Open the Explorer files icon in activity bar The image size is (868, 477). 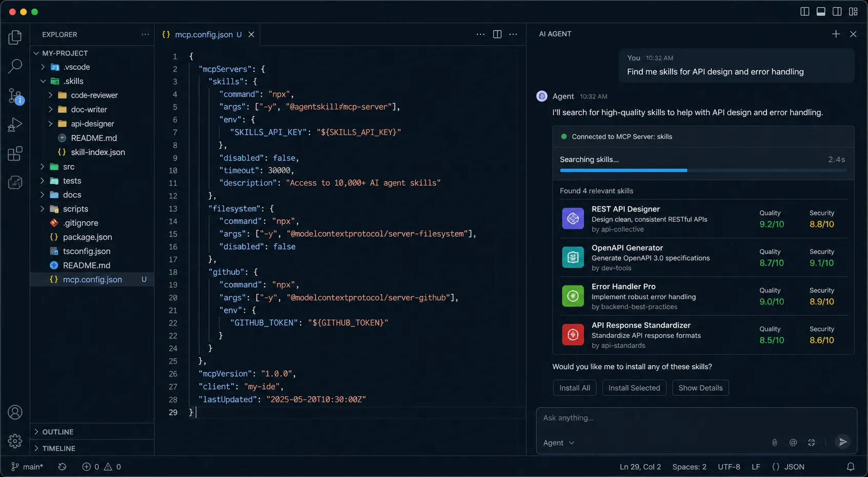click(15, 37)
